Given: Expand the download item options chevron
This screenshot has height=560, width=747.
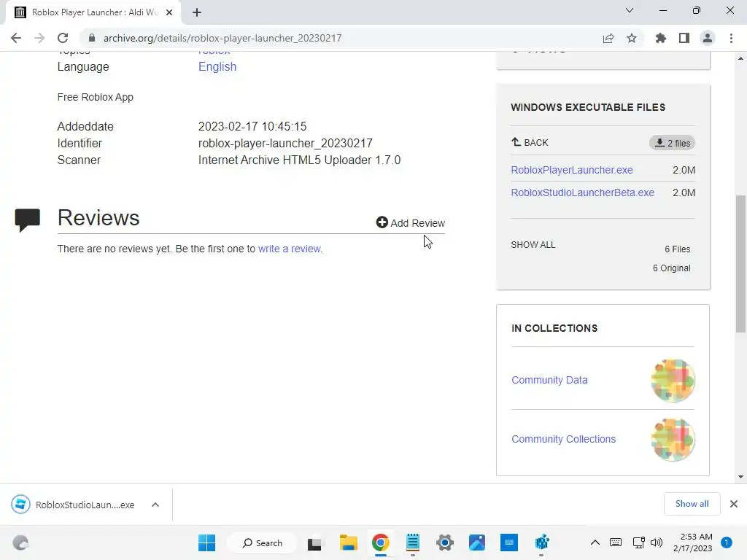Looking at the screenshot, I should [155, 505].
